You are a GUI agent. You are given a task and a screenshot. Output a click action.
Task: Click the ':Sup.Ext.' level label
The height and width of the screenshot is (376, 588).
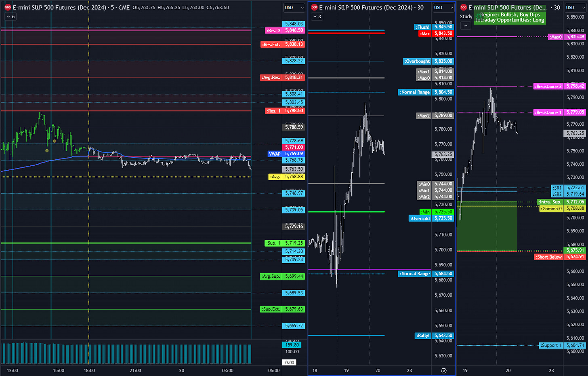click(x=271, y=309)
